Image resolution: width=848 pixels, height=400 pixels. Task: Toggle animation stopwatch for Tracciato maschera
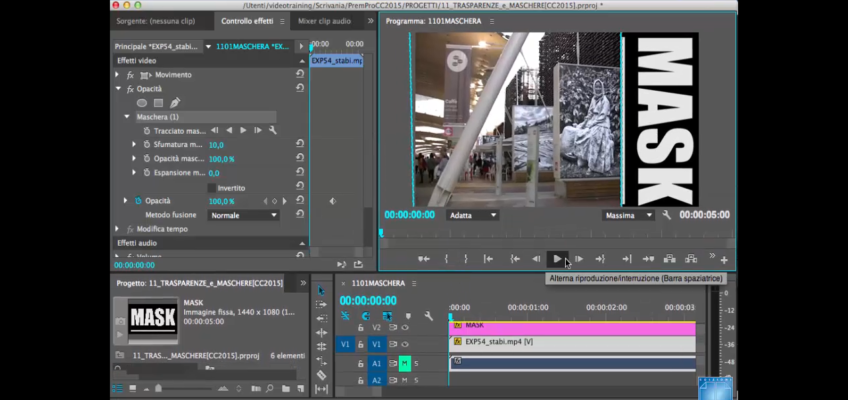(x=147, y=131)
